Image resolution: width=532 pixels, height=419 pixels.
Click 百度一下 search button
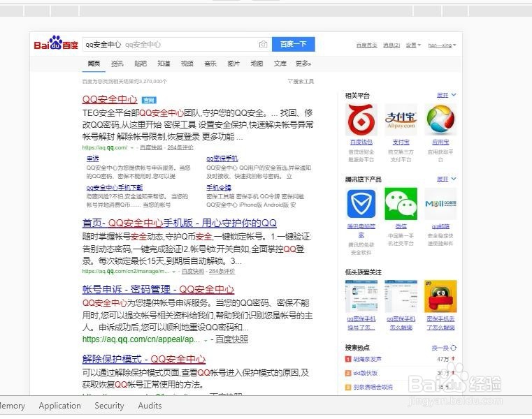point(294,44)
